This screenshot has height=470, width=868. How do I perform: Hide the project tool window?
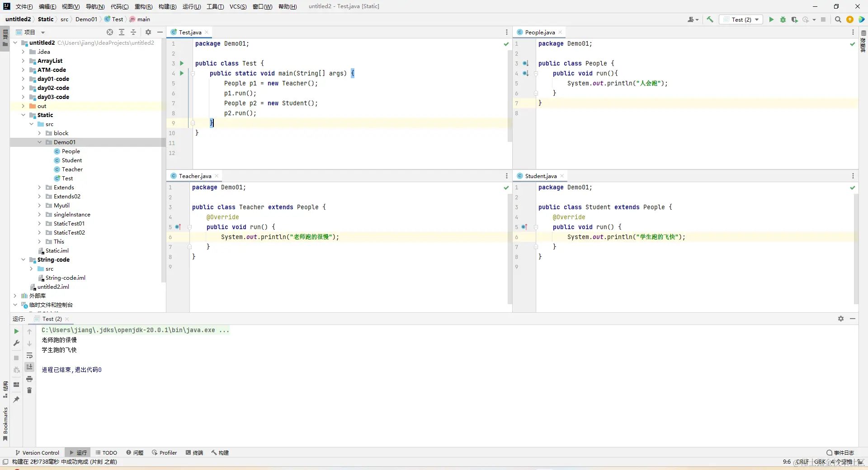[160, 32]
